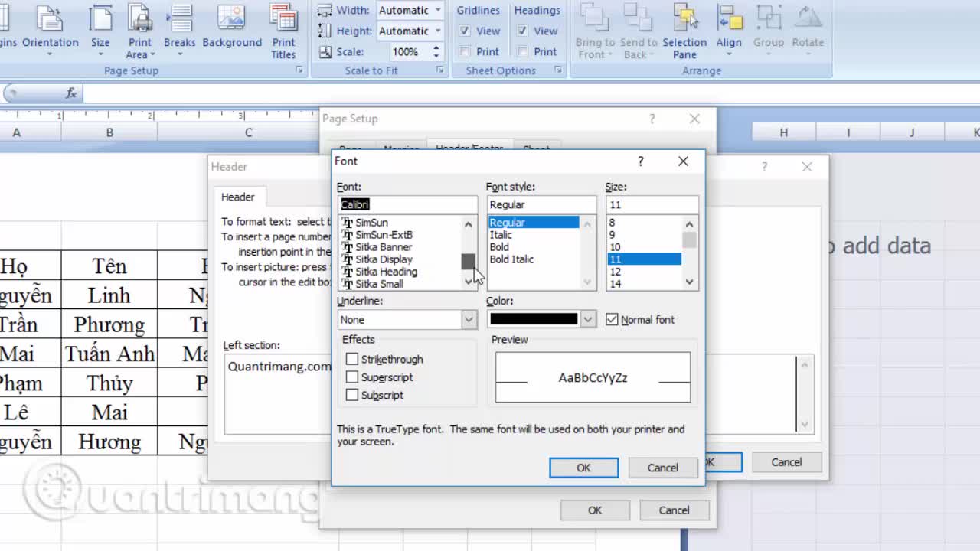Click Cancel in the Font dialog
This screenshot has width=980, height=551.
click(x=662, y=468)
